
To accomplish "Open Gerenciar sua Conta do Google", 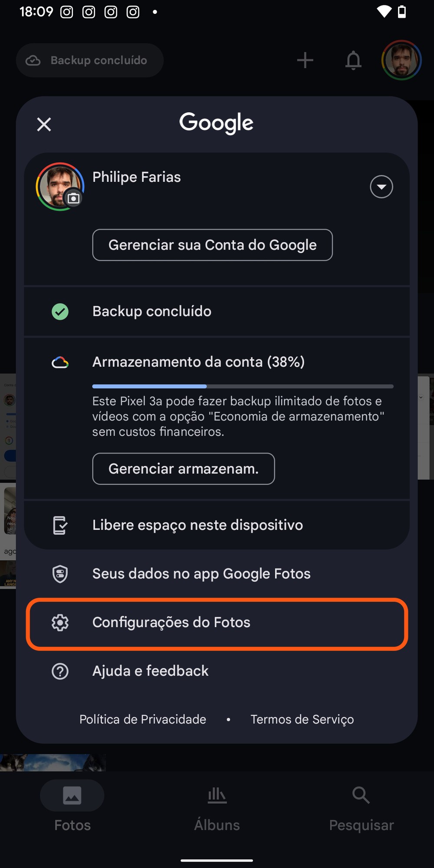I will coord(212,245).
